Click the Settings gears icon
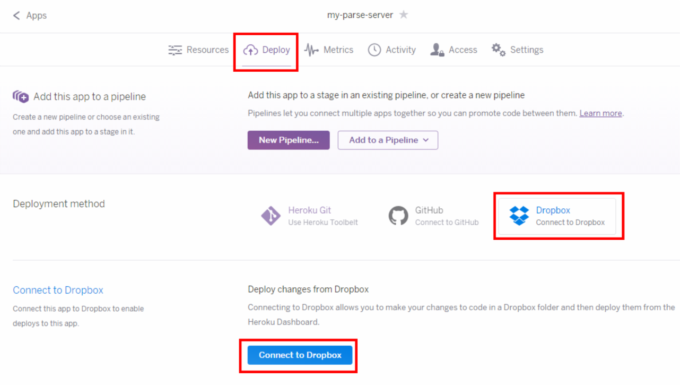 [498, 50]
